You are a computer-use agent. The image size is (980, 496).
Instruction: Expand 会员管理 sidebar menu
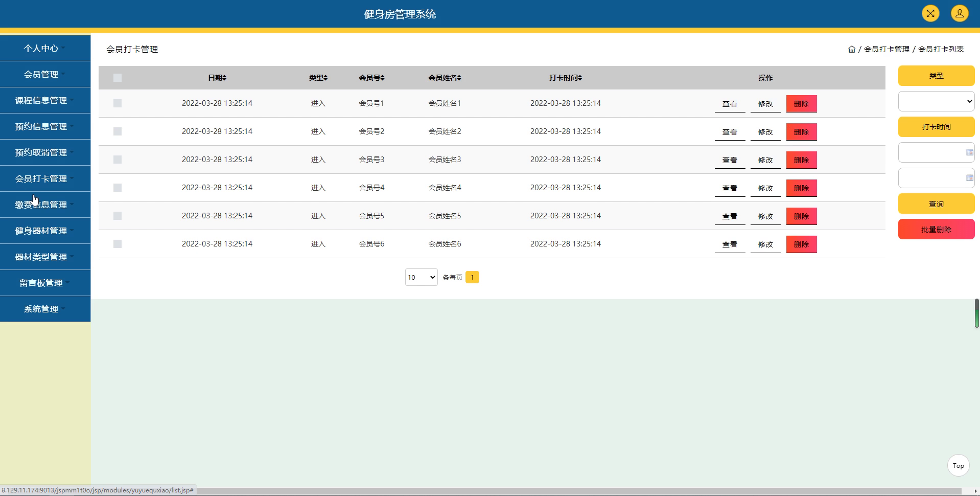(x=45, y=74)
